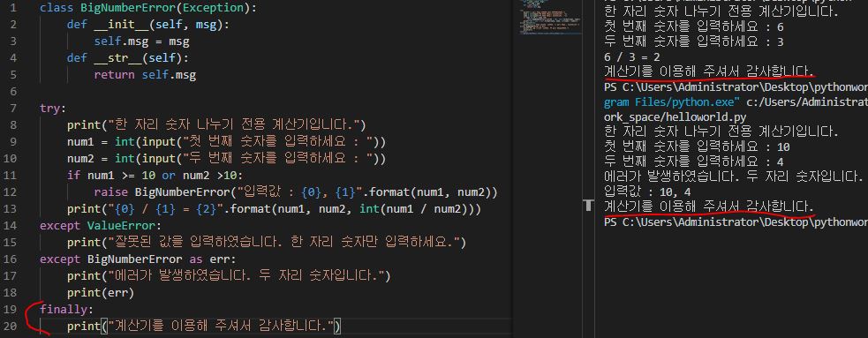Click 'gram Files/python.exe' path in terminal
Image resolution: width=868 pixels, height=338 pixels.
(x=672, y=101)
